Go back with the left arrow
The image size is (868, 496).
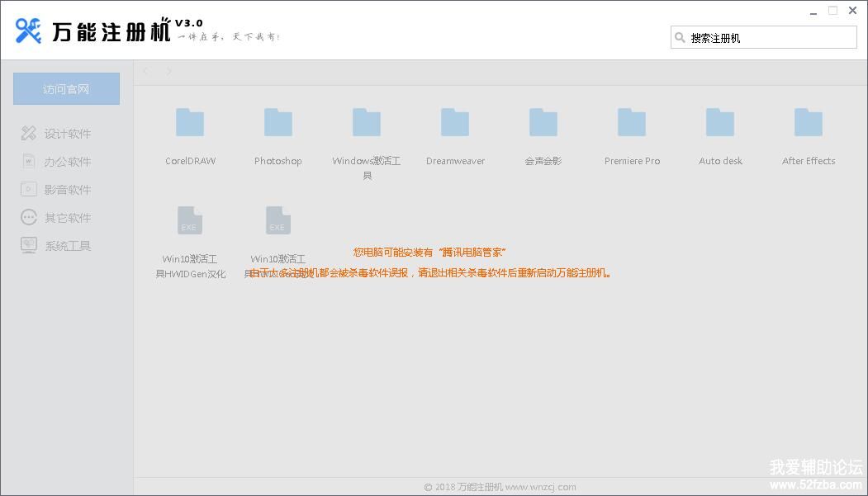click(145, 71)
